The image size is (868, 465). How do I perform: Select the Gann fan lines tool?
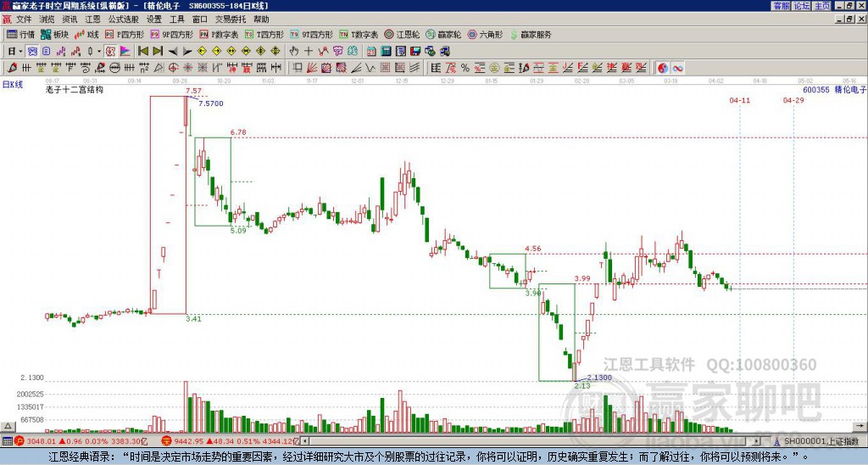(x=312, y=68)
